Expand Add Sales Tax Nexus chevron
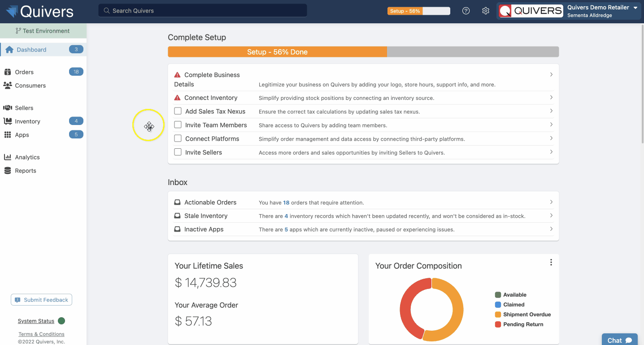Screen dimensions: 644x345 coord(551,111)
